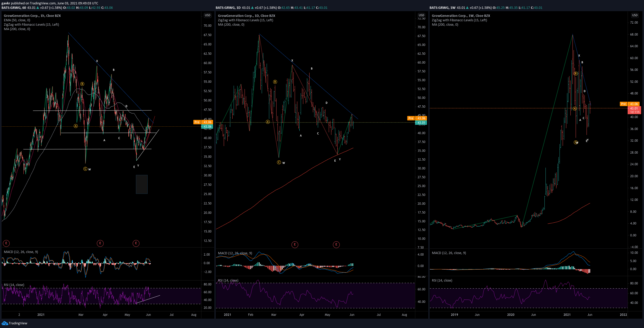
Task: Click 'MACD (12, 26, close, 9)' label on 1D chart
Action: pos(235,253)
